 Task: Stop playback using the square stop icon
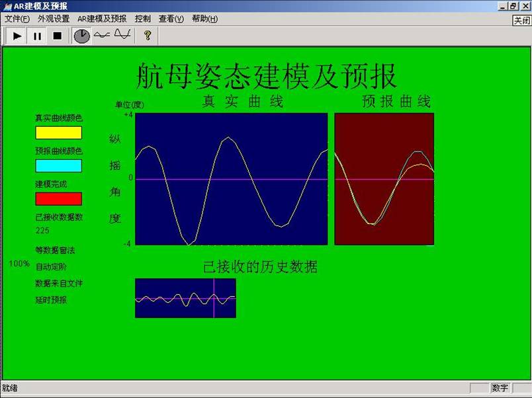click(58, 36)
